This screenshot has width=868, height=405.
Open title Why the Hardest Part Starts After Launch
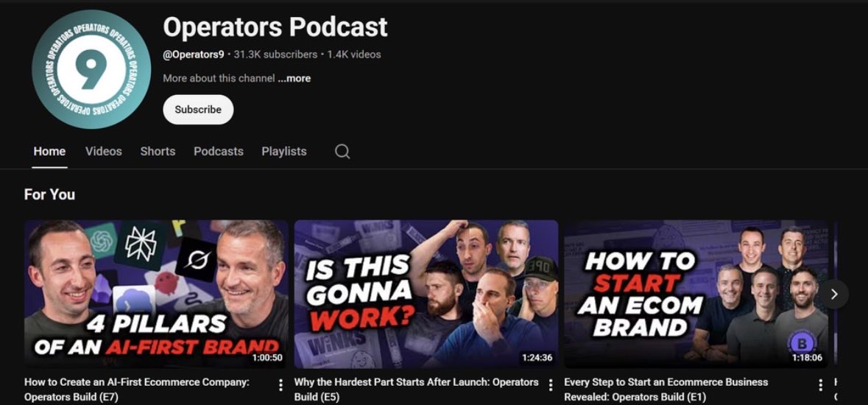(x=416, y=390)
